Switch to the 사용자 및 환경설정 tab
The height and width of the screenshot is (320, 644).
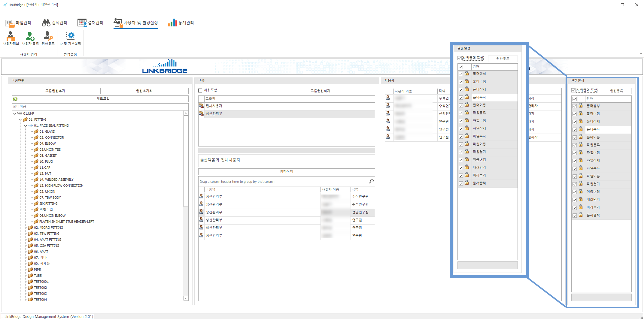[x=136, y=23]
